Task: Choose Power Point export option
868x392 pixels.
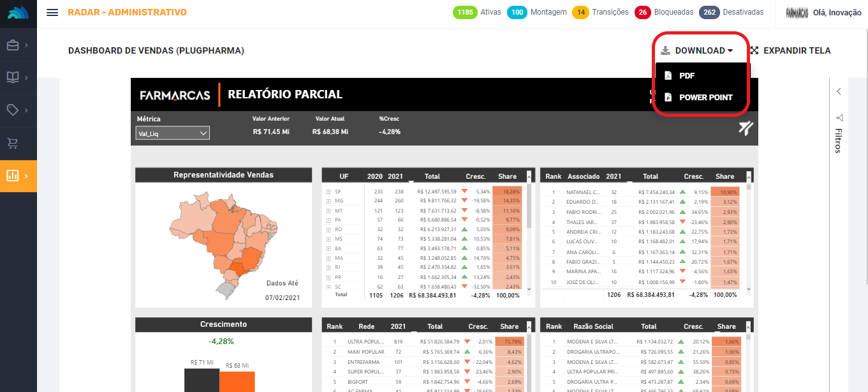Action: tap(705, 98)
